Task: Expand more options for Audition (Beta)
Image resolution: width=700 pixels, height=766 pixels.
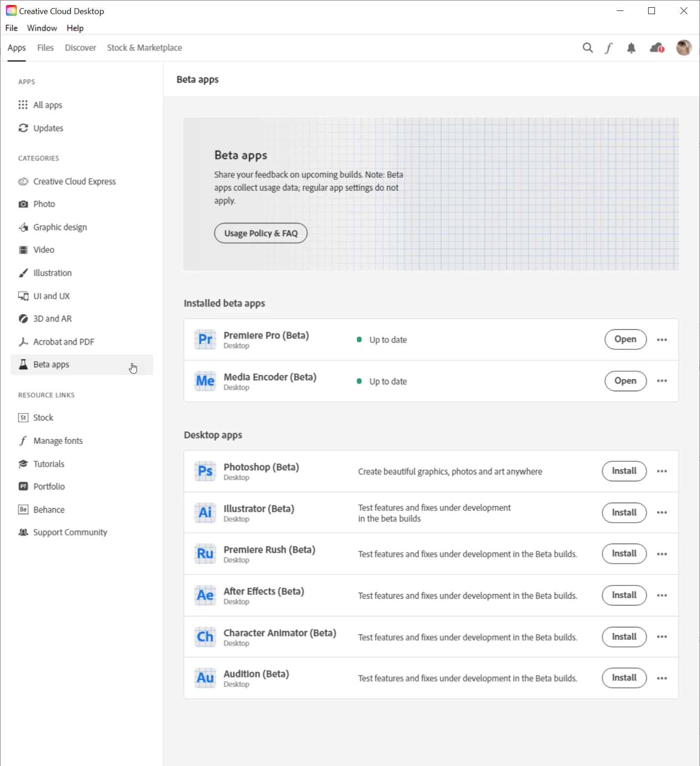Action: coord(662,678)
